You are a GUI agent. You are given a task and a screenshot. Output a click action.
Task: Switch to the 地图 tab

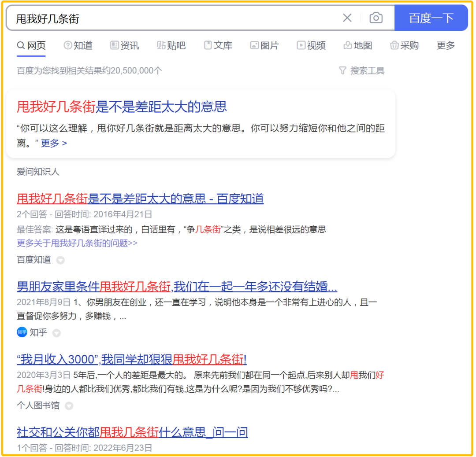[x=357, y=46]
